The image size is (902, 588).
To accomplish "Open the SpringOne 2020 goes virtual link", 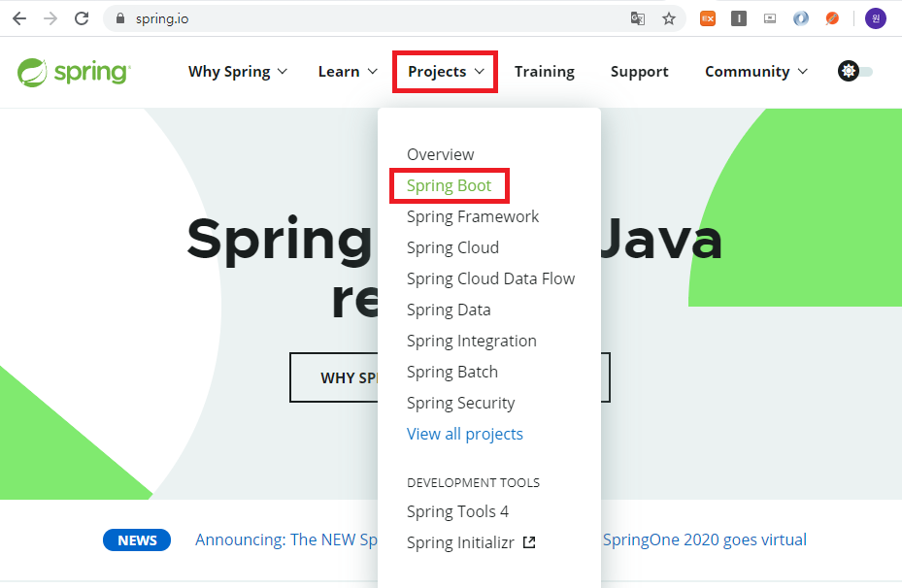I will pyautogui.click(x=704, y=539).
